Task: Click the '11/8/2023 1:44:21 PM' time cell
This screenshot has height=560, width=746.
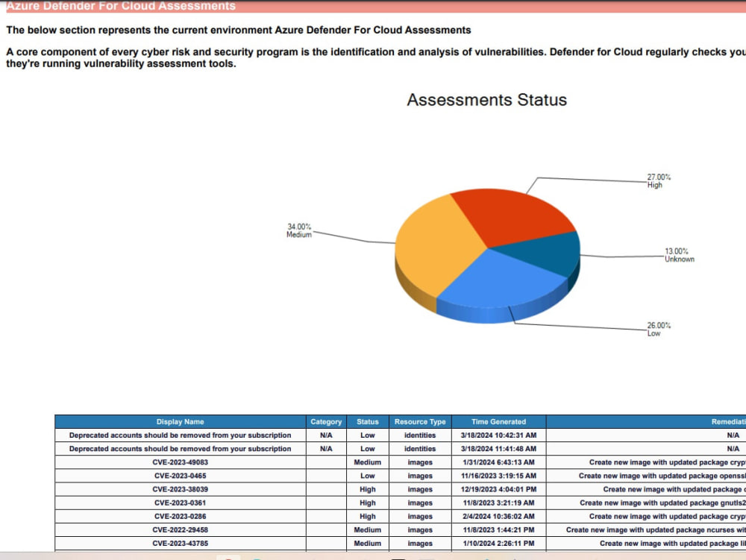Action: pos(498,529)
